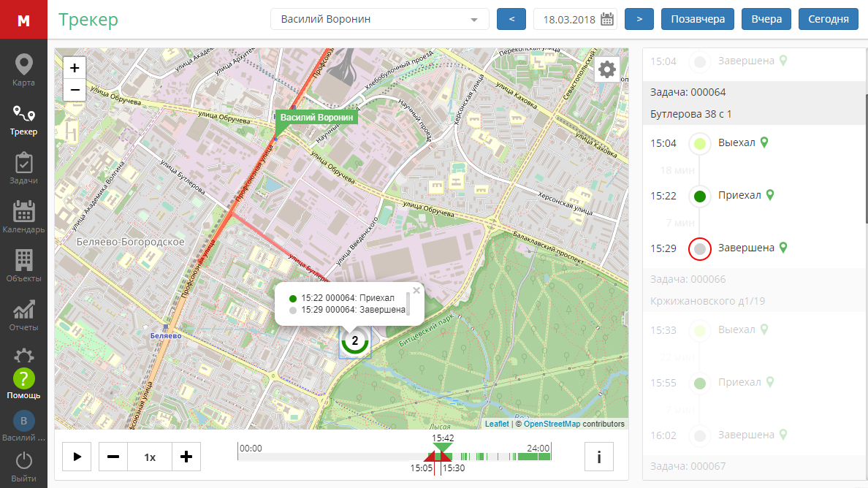
Task: Click the green 15:42 timeline marker
Action: (x=443, y=447)
